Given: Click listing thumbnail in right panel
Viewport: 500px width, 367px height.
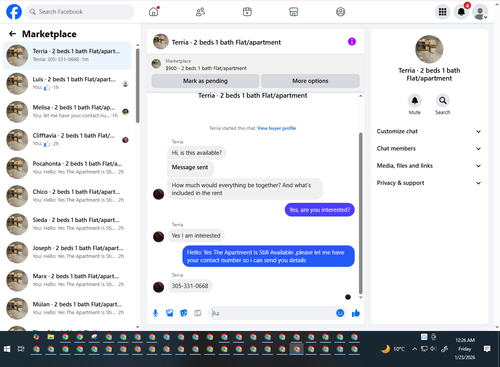Looking at the screenshot, I should pyautogui.click(x=429, y=49).
